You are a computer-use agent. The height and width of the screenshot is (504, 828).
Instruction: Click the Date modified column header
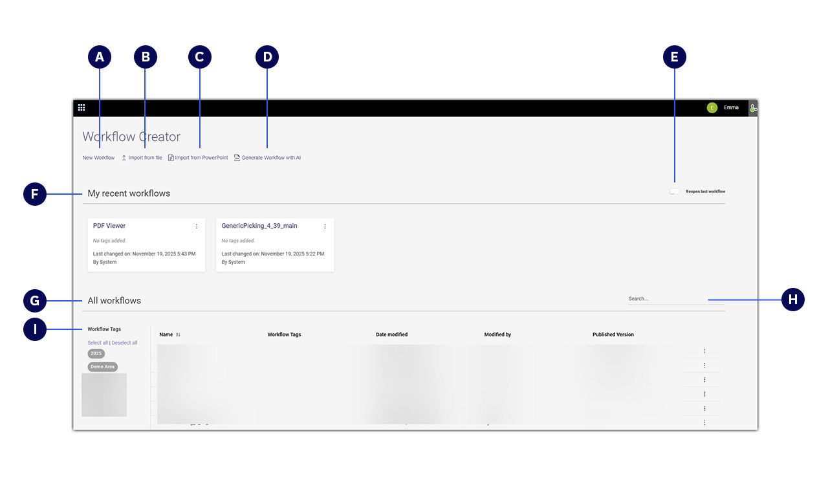click(x=391, y=334)
